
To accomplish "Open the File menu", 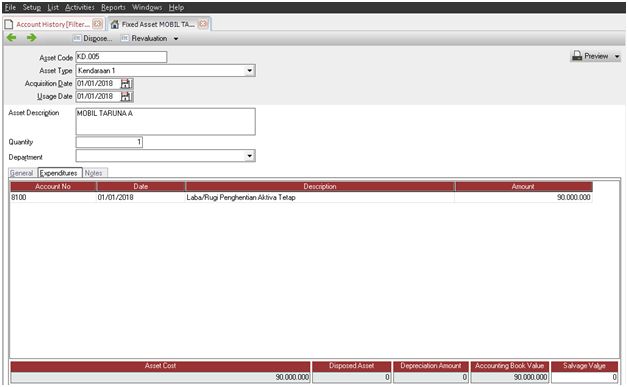I will tap(10, 7).
